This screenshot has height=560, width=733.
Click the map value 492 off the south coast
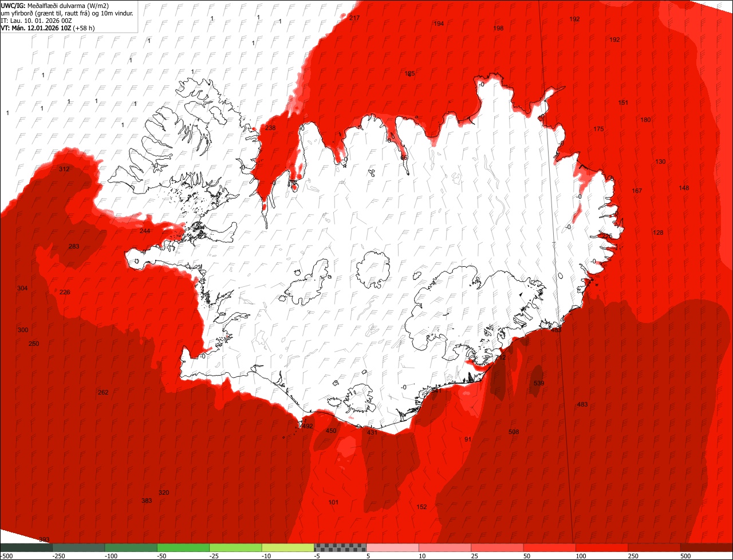tap(308, 426)
